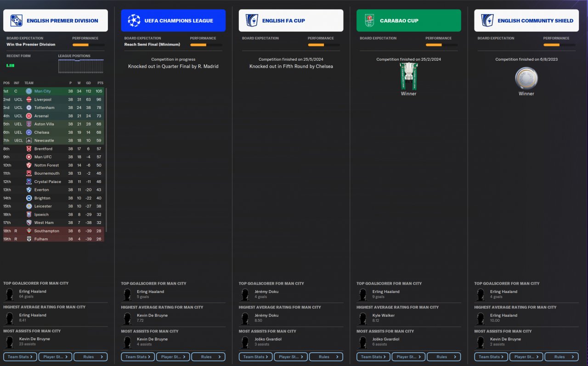Image resolution: width=588 pixels, height=366 pixels.
Task: Click 'Knocked out in Quarter Final by R. Madrid'
Action: pos(173,67)
